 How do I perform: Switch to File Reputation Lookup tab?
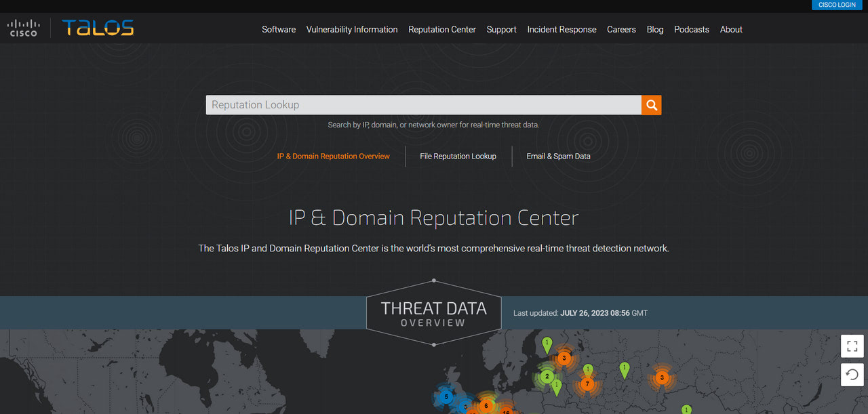(458, 156)
